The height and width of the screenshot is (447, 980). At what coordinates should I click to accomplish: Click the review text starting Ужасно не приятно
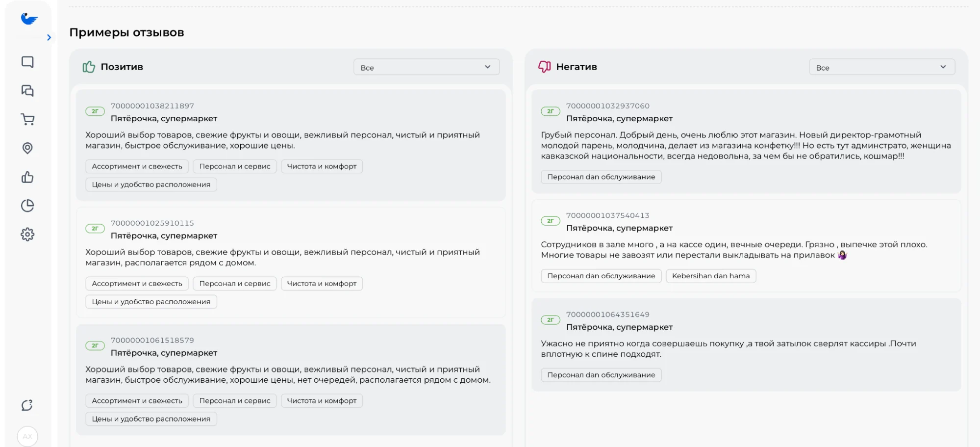(729, 349)
